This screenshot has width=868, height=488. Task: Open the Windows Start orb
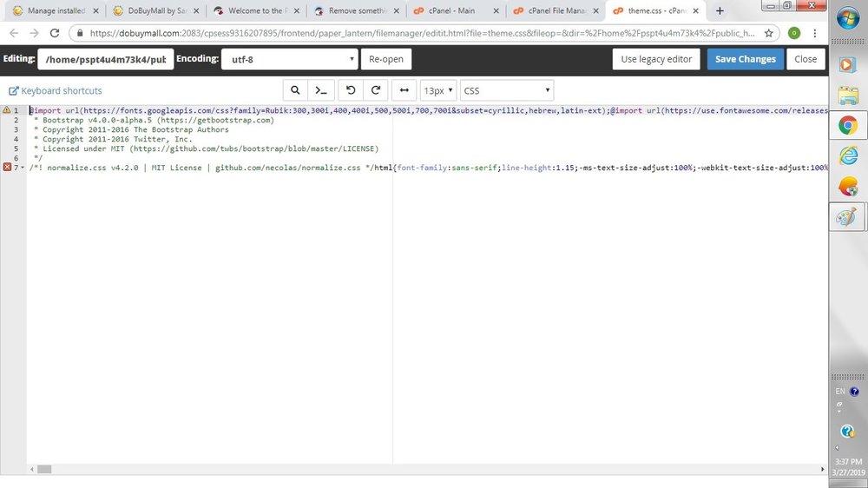(847, 18)
